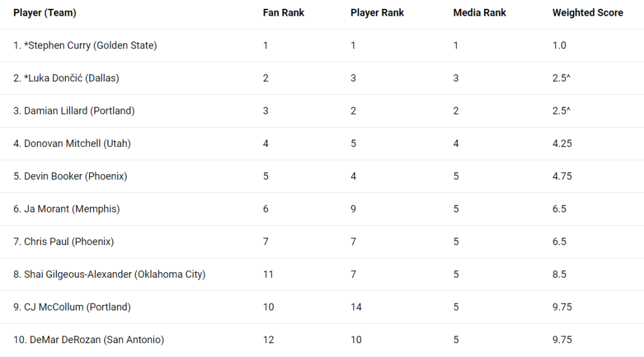This screenshot has height=357, width=644.
Task: Click the Weighted Score column header
Action: point(587,13)
